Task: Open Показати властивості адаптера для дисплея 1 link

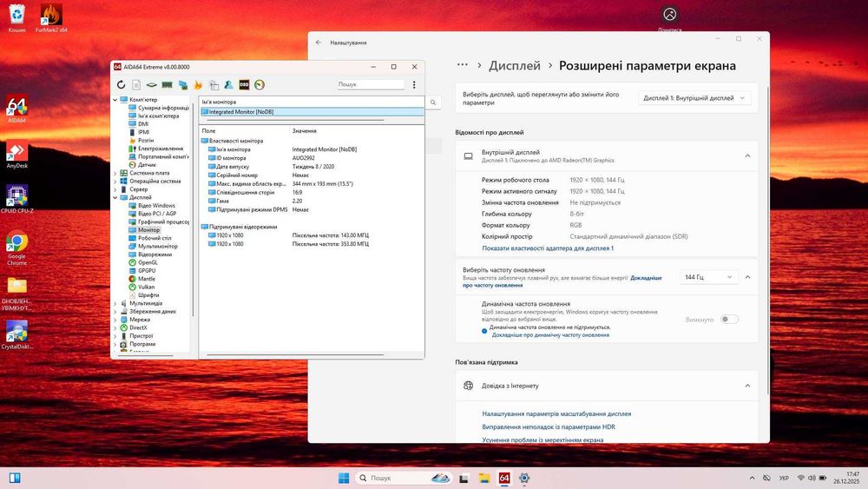Action: coord(548,248)
